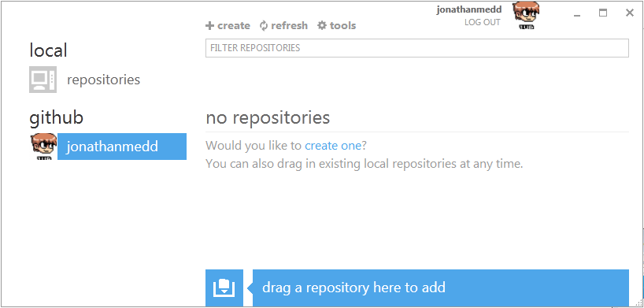Select jonathanmedd GitHub account
Image resolution: width=644 pixels, height=308 pixels.
tap(122, 147)
